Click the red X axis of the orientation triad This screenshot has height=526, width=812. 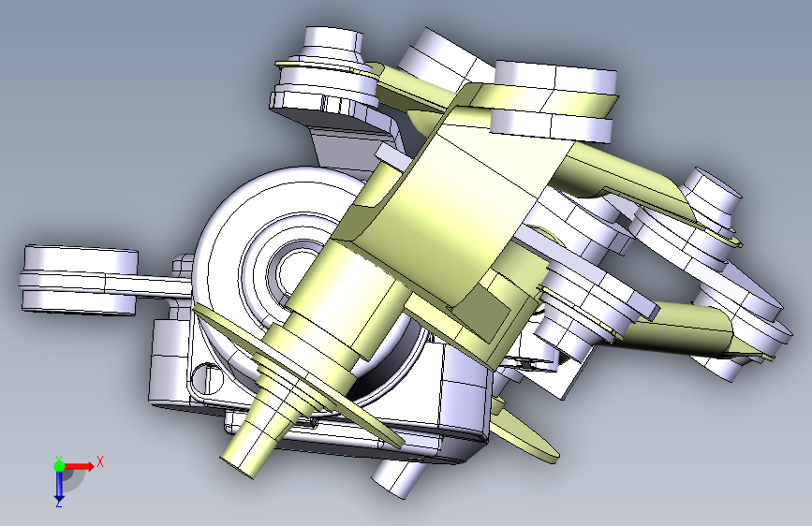pyautogui.click(x=79, y=466)
